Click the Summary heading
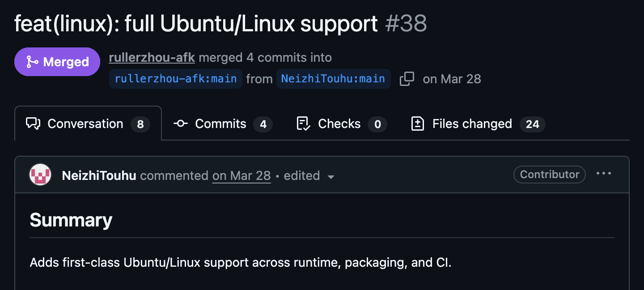Viewport: 644px width, 290px height. [x=71, y=220]
